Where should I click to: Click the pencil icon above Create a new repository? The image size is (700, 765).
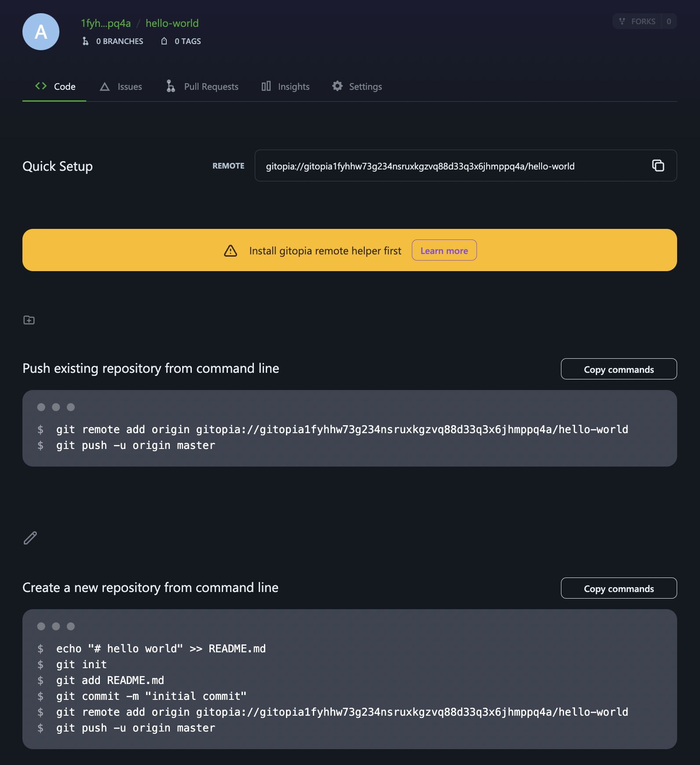30,538
